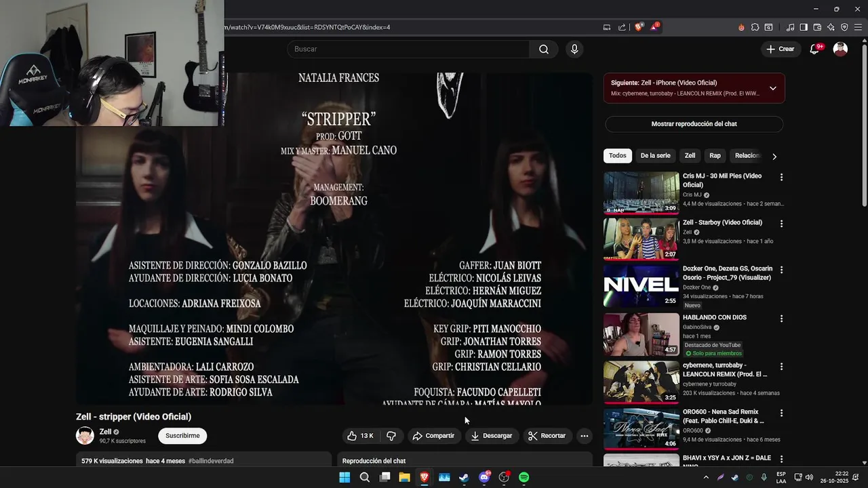The width and height of the screenshot is (868, 488).
Task: Open Discord from the taskbar
Action: (x=484, y=477)
